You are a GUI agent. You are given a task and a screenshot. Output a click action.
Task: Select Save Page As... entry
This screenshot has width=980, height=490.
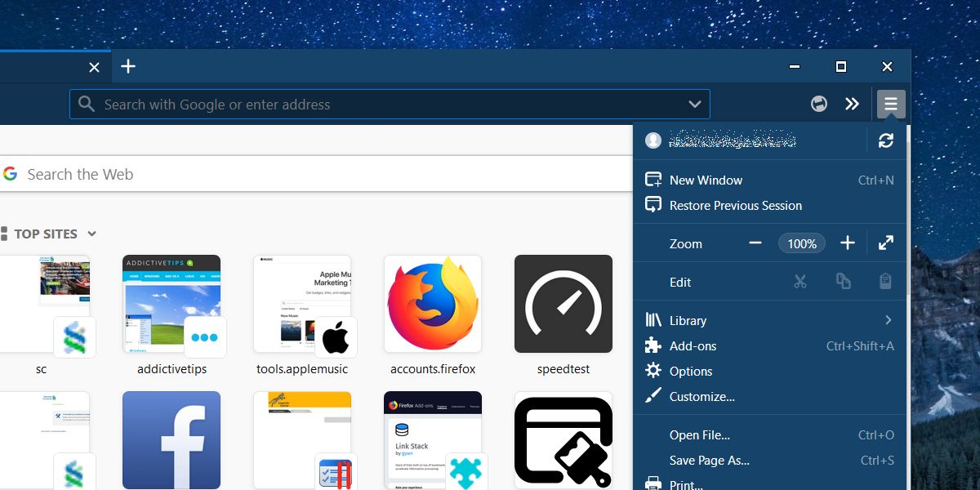point(770,461)
